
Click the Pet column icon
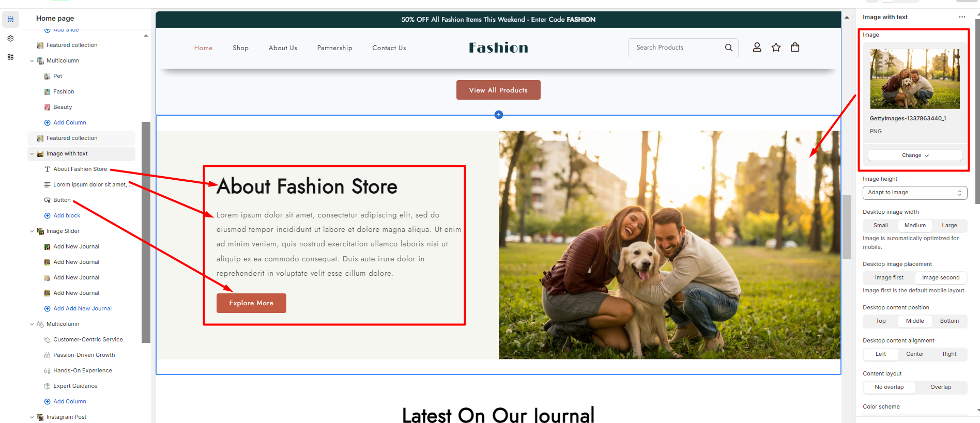(x=48, y=76)
